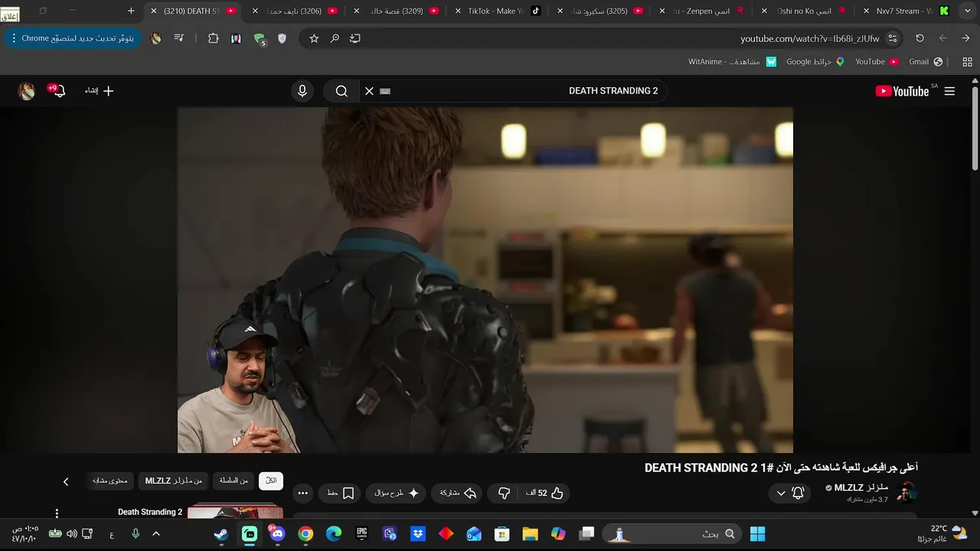Save the video to a playlist (حفظ)
The width and height of the screenshot is (980, 551).
click(x=341, y=493)
